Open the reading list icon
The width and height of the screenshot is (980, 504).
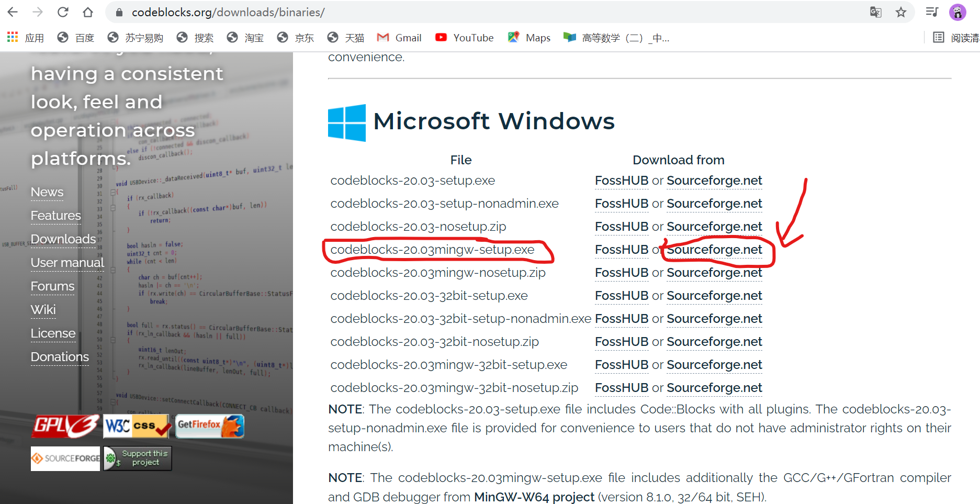(939, 38)
